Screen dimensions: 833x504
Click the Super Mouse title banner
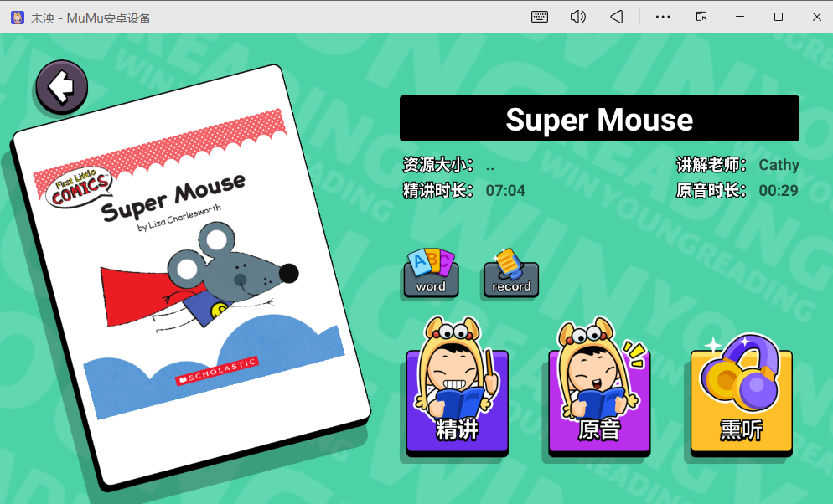(x=599, y=119)
